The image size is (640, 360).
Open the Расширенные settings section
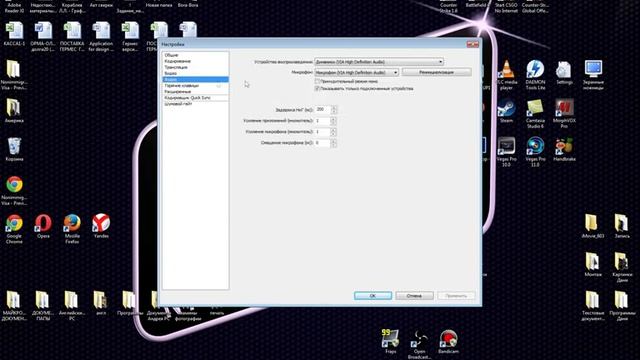(196, 92)
